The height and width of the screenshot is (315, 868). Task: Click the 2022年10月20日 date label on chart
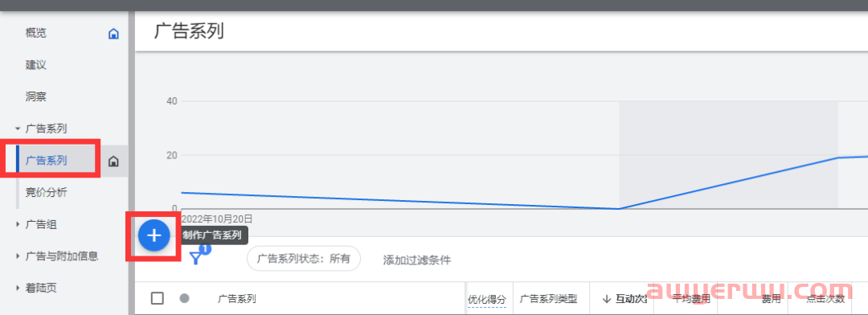tap(217, 219)
